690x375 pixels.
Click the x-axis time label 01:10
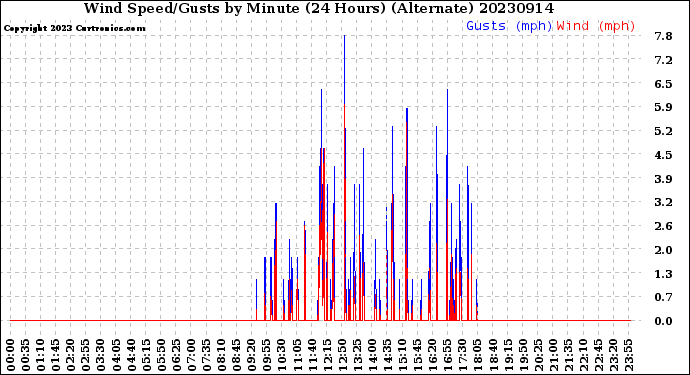[40, 355]
